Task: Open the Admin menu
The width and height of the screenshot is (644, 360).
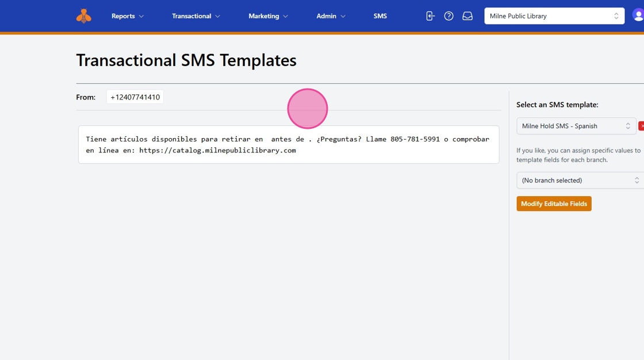Action: pos(331,16)
